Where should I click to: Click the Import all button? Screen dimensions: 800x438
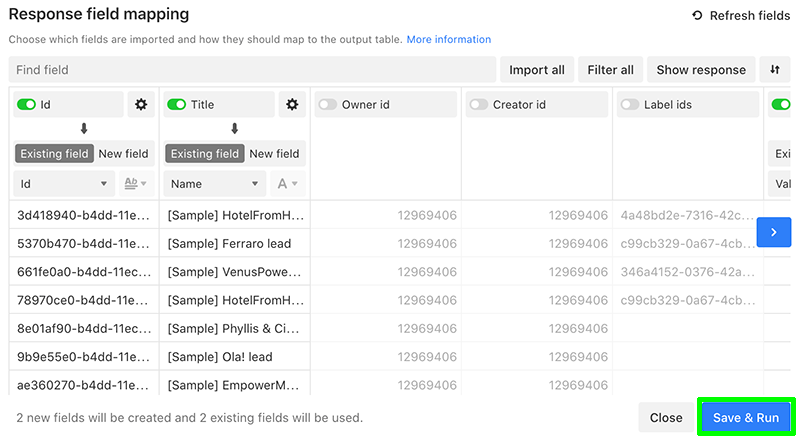tap(537, 69)
